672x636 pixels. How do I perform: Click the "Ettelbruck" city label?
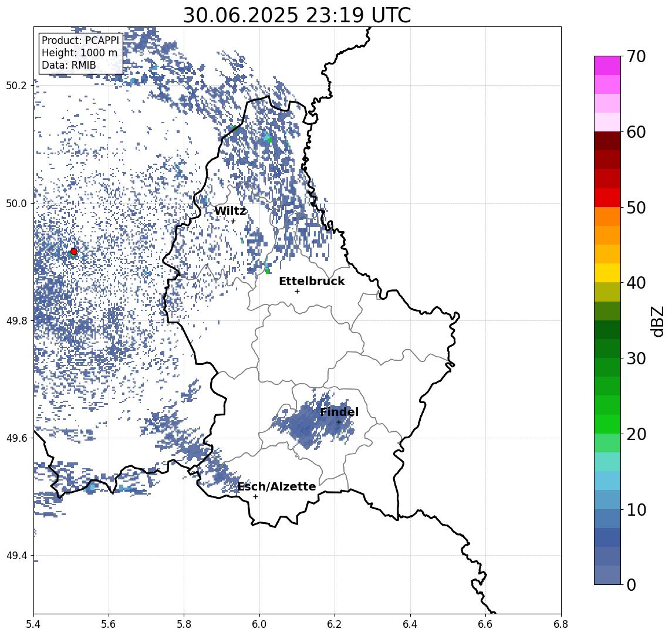[312, 281]
